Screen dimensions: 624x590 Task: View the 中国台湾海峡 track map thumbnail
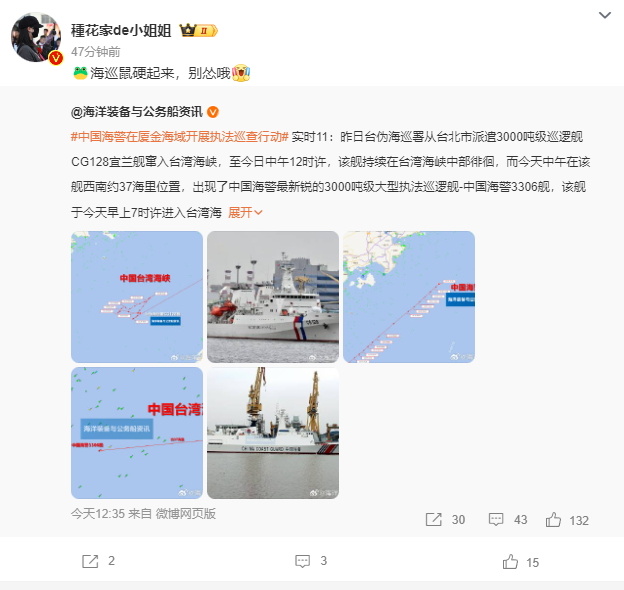(137, 297)
